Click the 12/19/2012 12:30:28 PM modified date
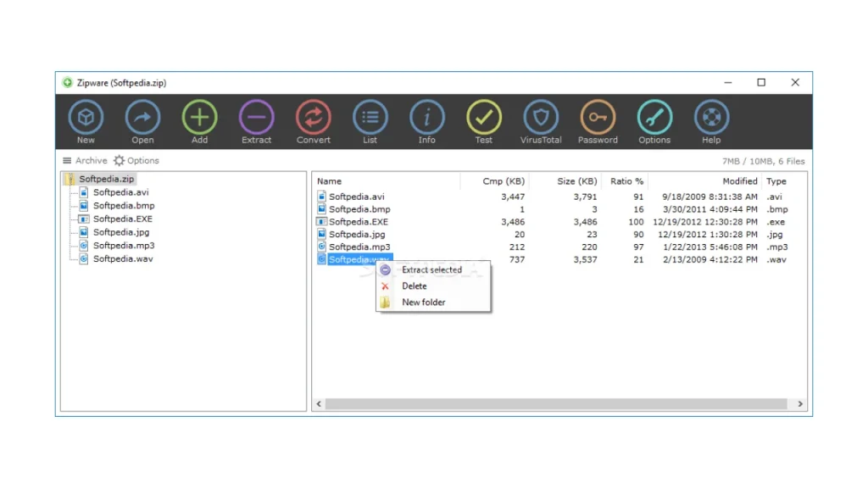Image resolution: width=868 pixels, height=488 pixels. tap(705, 222)
